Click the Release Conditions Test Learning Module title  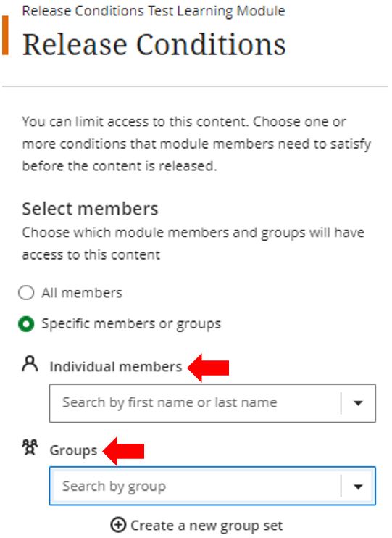click(154, 11)
